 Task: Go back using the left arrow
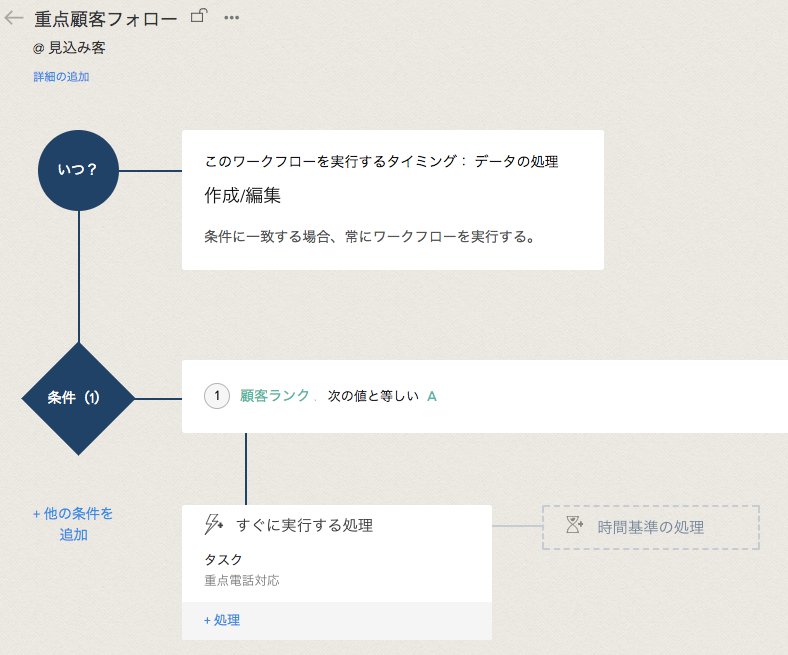[14, 18]
